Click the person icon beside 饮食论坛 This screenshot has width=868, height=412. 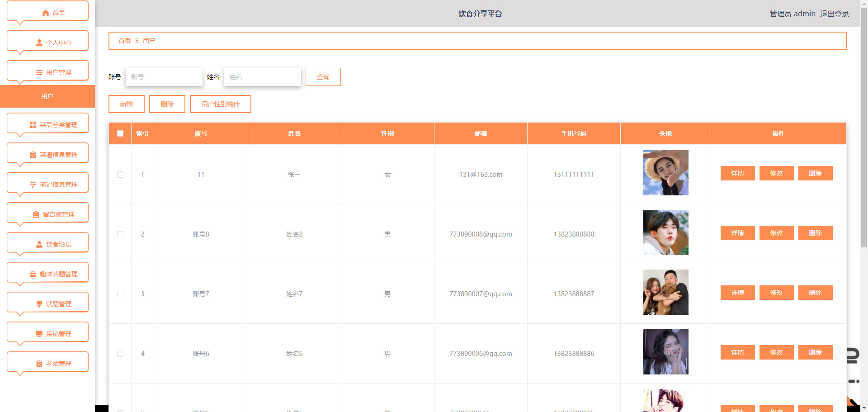click(39, 244)
